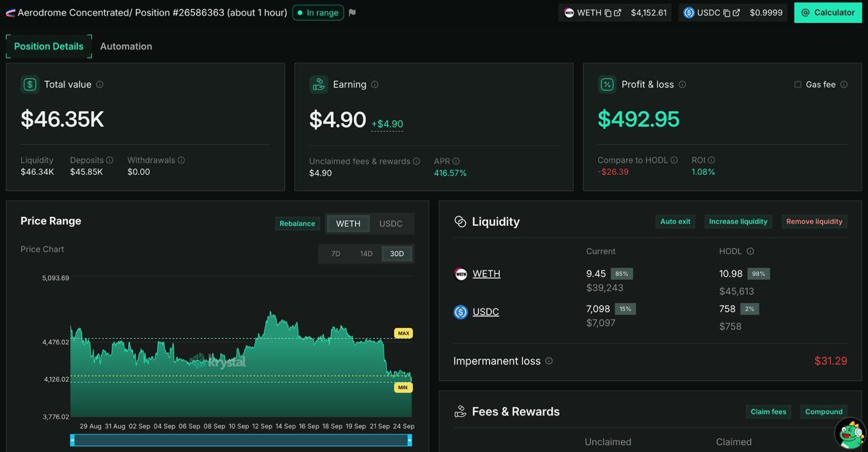Show info tooltip for Total value
The width and height of the screenshot is (868, 452).
coord(100,85)
